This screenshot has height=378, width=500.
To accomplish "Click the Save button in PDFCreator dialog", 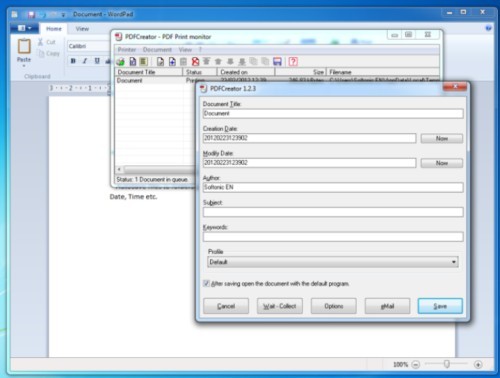I will pos(440,306).
